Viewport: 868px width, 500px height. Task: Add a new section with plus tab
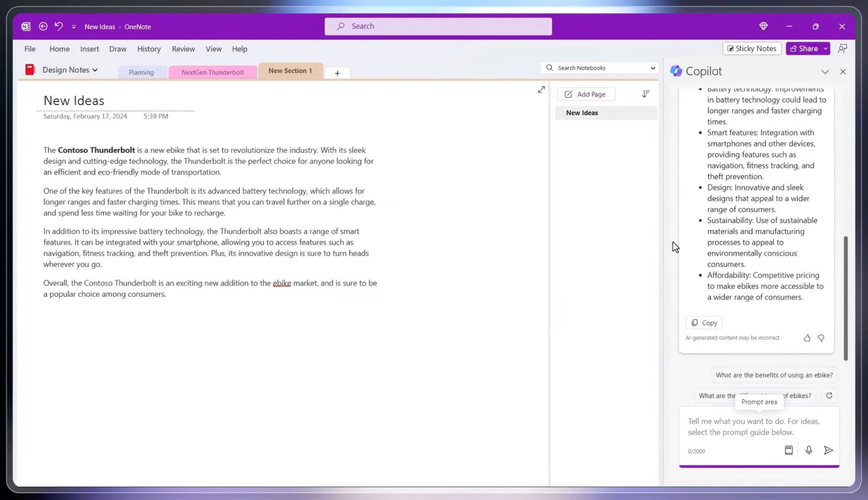point(337,73)
